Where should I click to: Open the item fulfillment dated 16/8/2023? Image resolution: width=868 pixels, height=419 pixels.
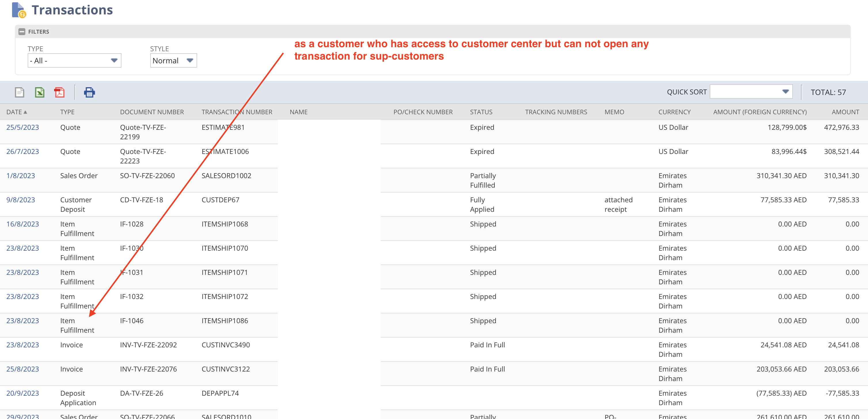pos(22,224)
